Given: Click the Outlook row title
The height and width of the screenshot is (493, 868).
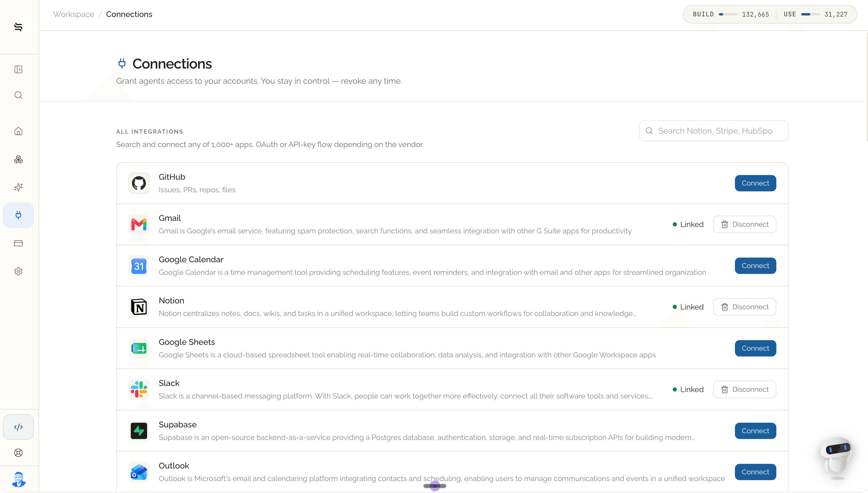Looking at the screenshot, I should [x=174, y=466].
